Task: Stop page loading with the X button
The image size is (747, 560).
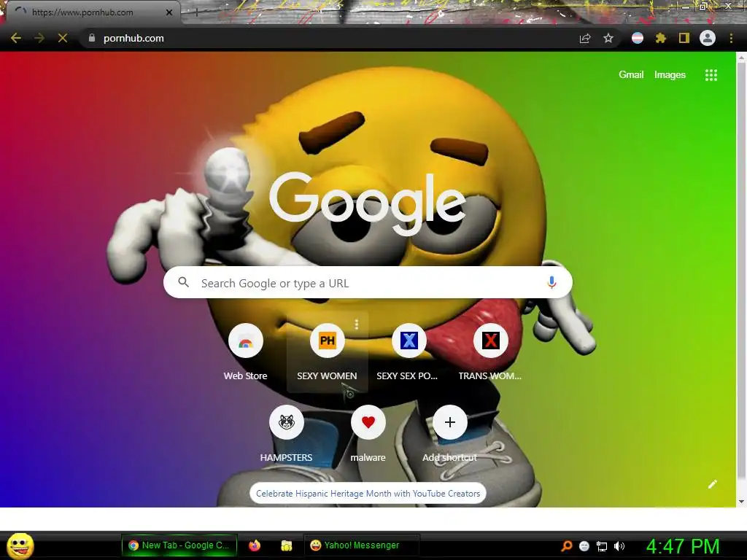Action: (x=63, y=38)
